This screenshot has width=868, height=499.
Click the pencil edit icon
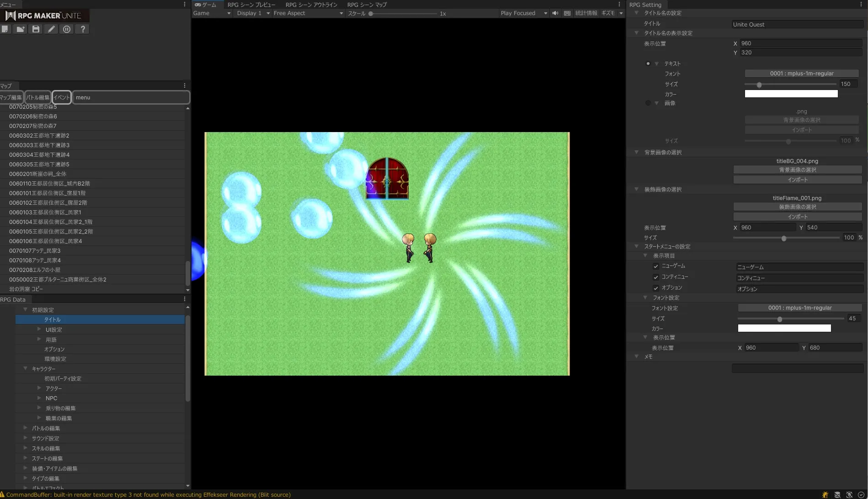(51, 29)
